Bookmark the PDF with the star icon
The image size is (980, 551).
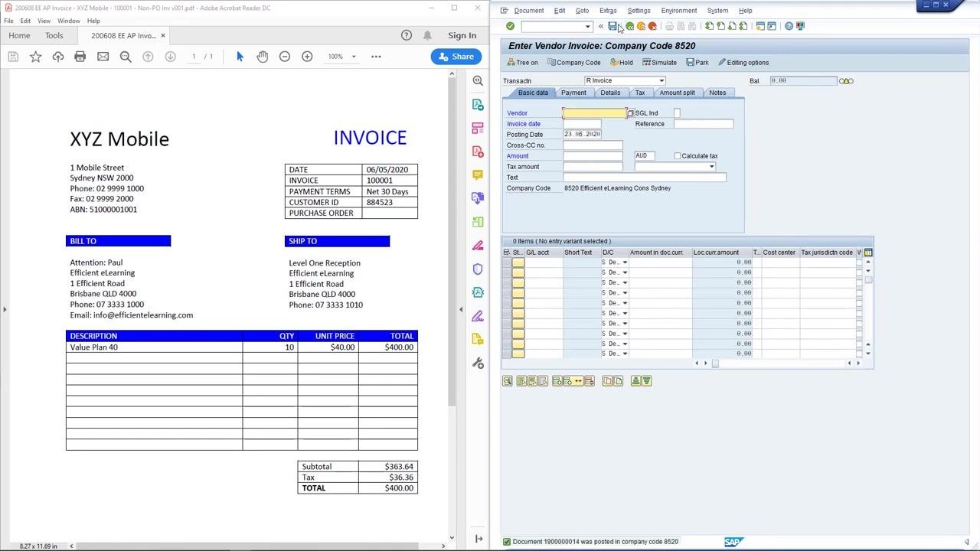point(35,57)
